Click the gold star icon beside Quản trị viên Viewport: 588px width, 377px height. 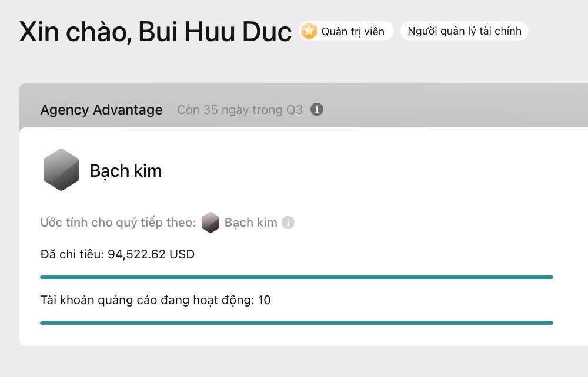point(309,31)
